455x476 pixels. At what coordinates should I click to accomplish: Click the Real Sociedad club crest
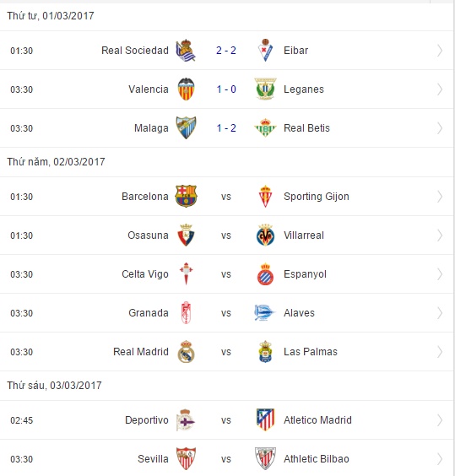coord(186,51)
